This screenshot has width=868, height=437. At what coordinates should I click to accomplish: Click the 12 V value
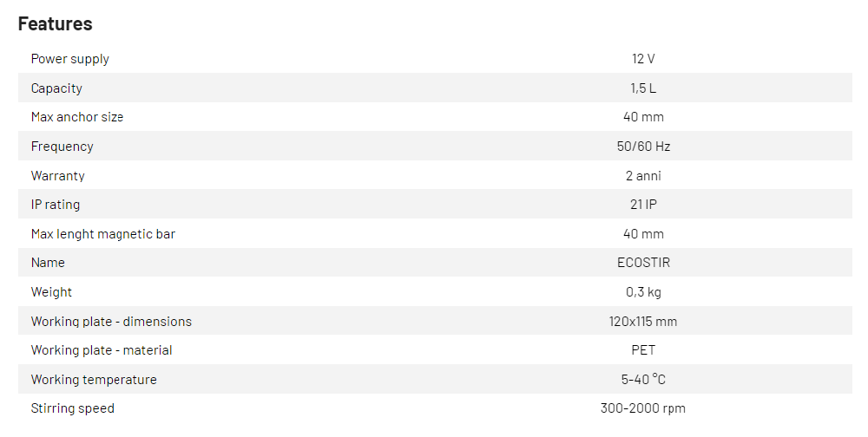point(643,59)
